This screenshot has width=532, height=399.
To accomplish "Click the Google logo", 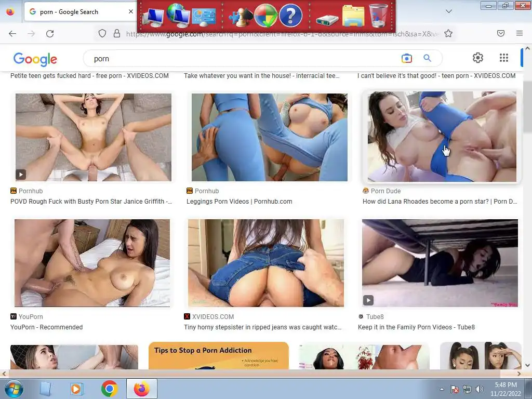I will [35, 59].
